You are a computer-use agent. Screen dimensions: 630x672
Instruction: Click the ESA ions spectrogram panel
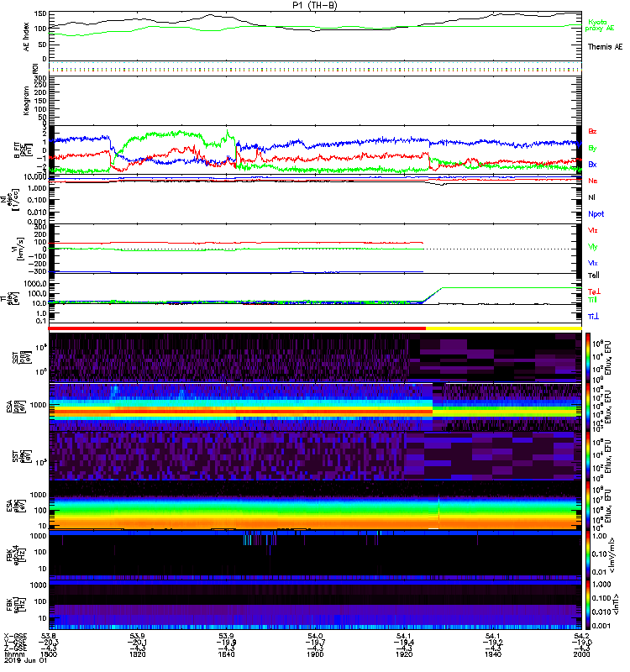coord(315,407)
